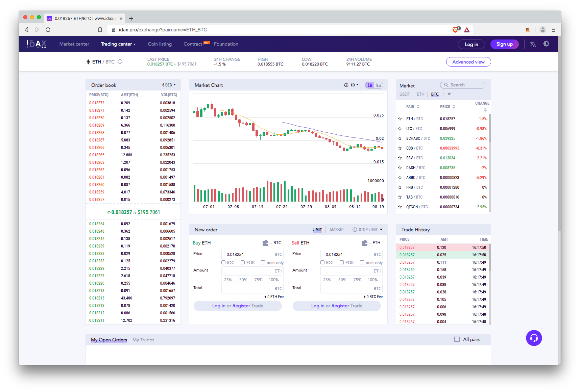Favorite the BSV / BTC pair star
Viewport: 580px width, 392px height.
click(x=400, y=158)
